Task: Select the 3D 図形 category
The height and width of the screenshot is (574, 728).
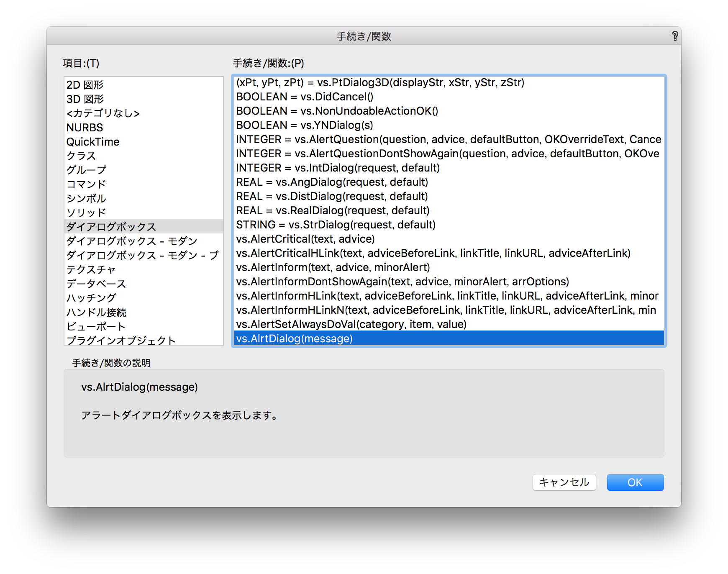Action: [144, 99]
